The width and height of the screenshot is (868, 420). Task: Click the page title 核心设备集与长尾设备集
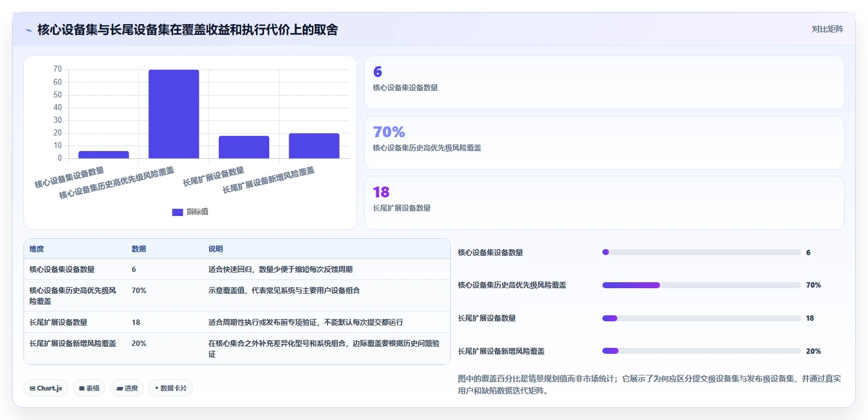coord(188,29)
